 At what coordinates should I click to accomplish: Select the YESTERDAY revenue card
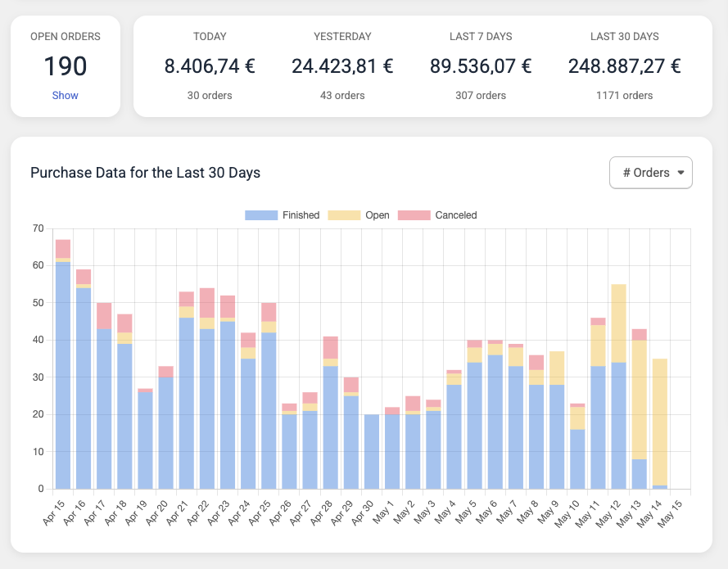point(342,65)
